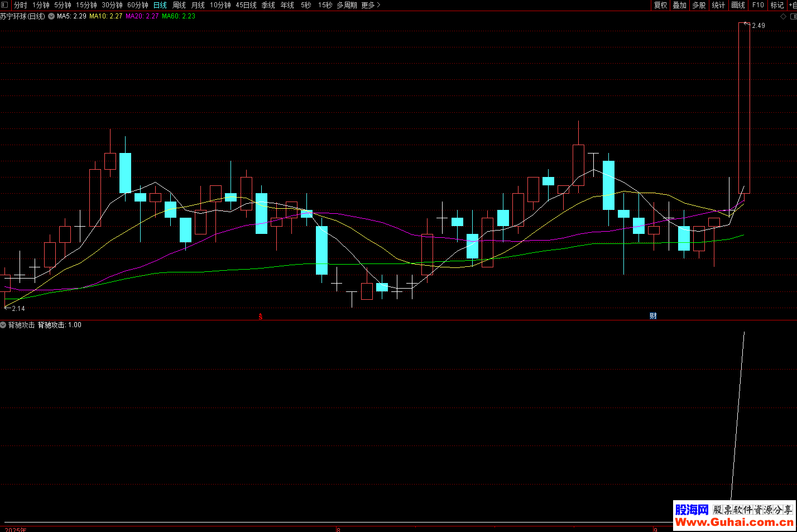Click the 背驰攻击: 1.00 value label

pos(60,325)
